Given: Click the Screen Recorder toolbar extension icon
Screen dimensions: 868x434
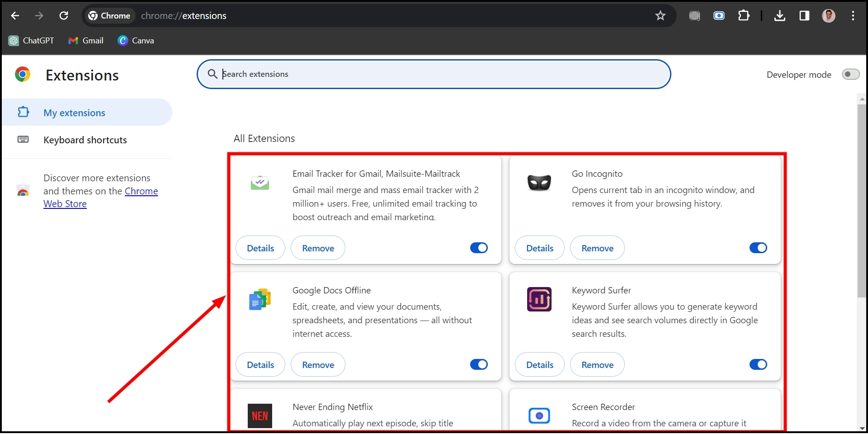Looking at the screenshot, I should pyautogui.click(x=719, y=16).
